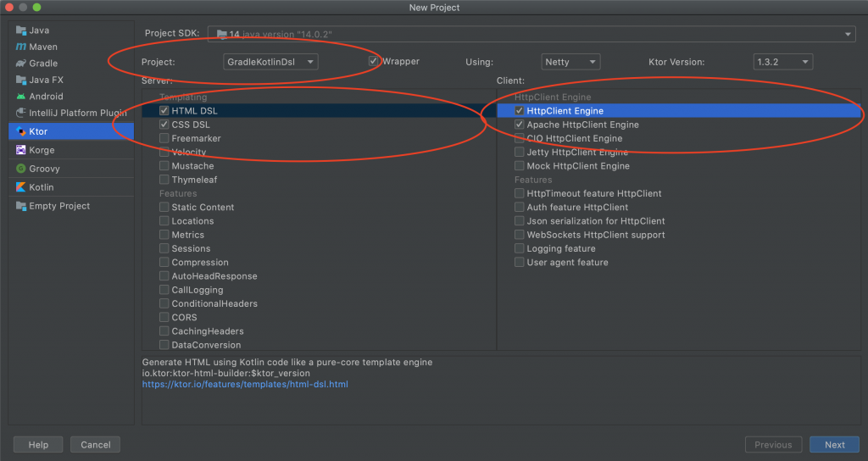Viewport: 868px width, 461px height.
Task: Select the Kotlin logo icon
Action: [x=21, y=187]
